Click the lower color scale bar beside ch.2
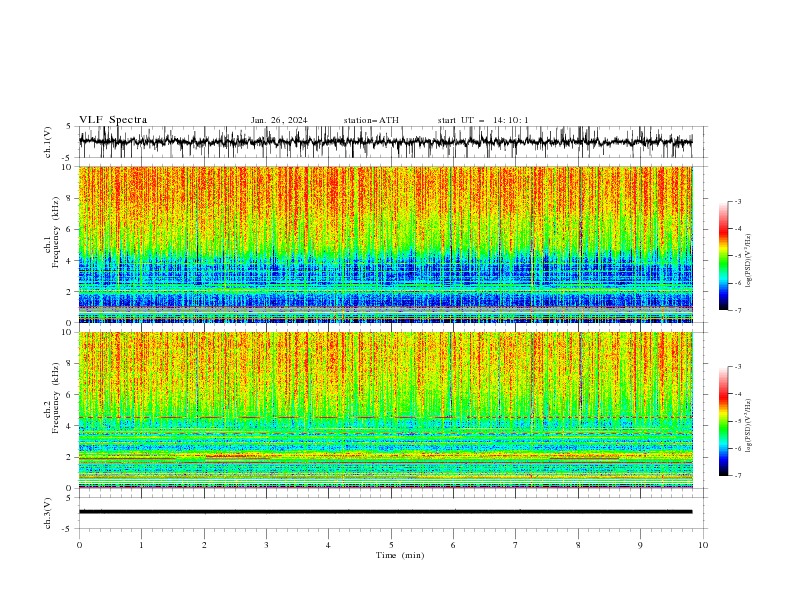792x612 pixels. tap(724, 421)
